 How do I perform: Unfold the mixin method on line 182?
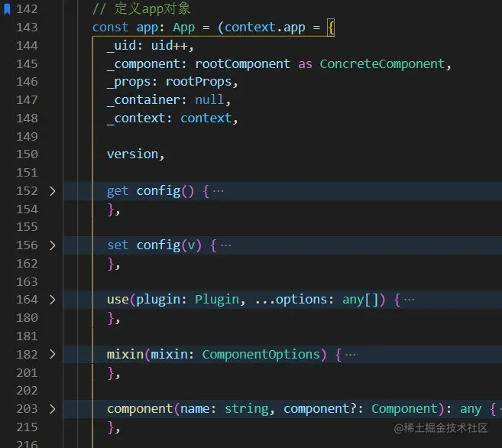[53, 354]
